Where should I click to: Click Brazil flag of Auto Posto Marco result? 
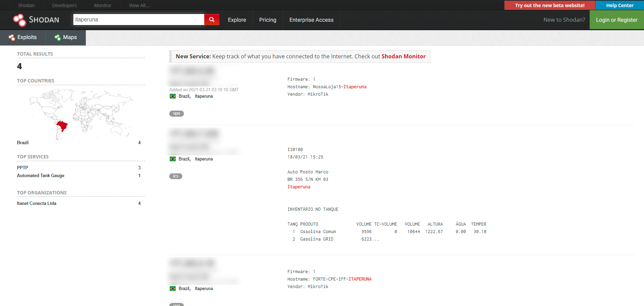173,159
